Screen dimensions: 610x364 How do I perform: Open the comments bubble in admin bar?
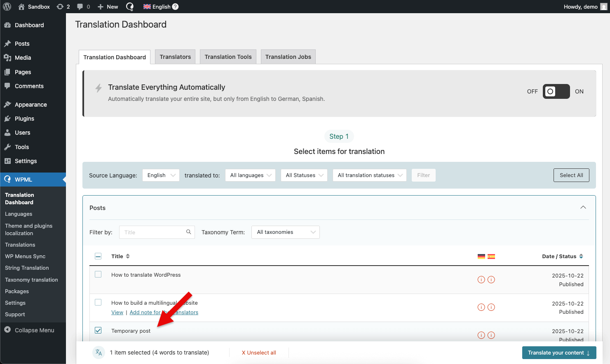[80, 7]
